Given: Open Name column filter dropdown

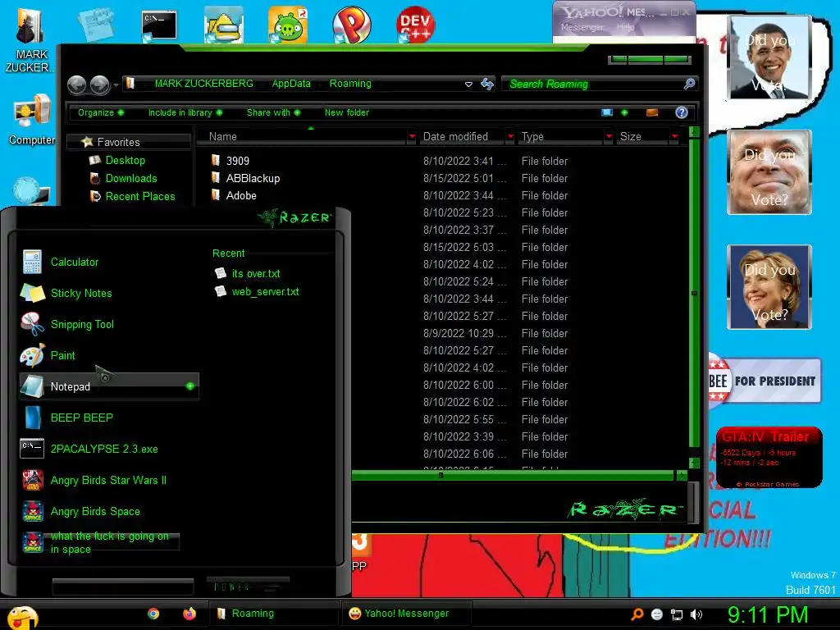Looking at the screenshot, I should pyautogui.click(x=412, y=137).
